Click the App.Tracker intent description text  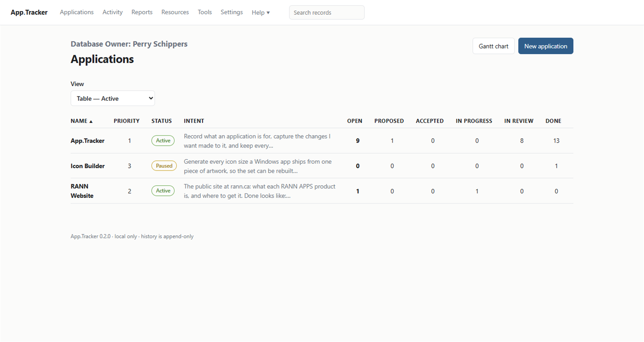(257, 141)
